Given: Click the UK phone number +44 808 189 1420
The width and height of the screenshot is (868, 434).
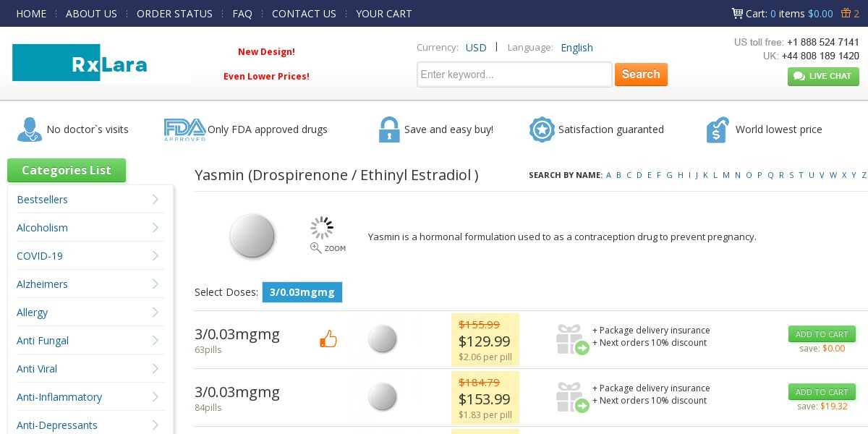Looking at the screenshot, I should (x=820, y=56).
